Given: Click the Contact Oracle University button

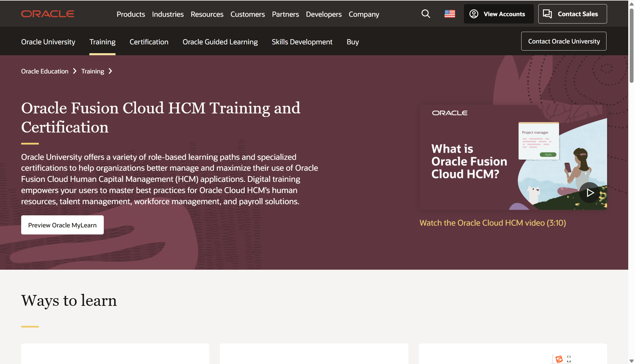Looking at the screenshot, I should click(x=564, y=41).
